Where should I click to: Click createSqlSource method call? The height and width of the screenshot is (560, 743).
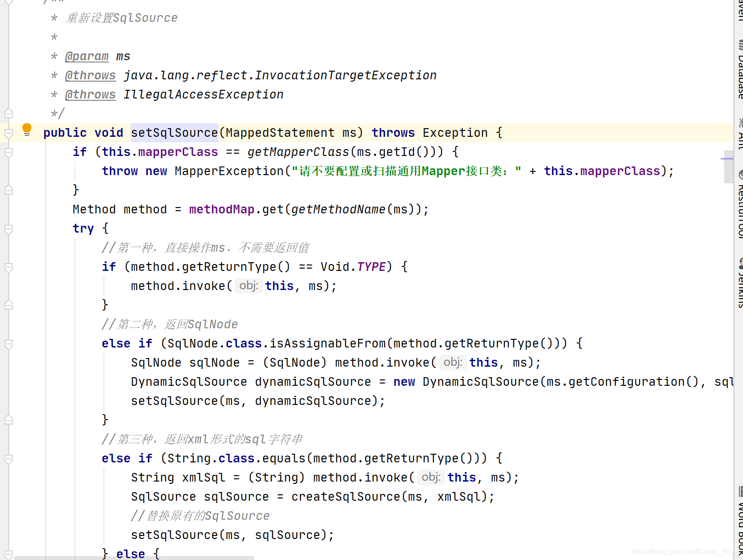[346, 497]
